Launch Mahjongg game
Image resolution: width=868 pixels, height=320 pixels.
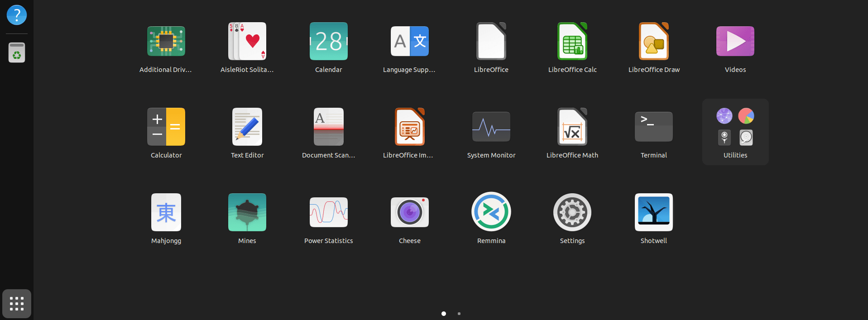(166, 218)
